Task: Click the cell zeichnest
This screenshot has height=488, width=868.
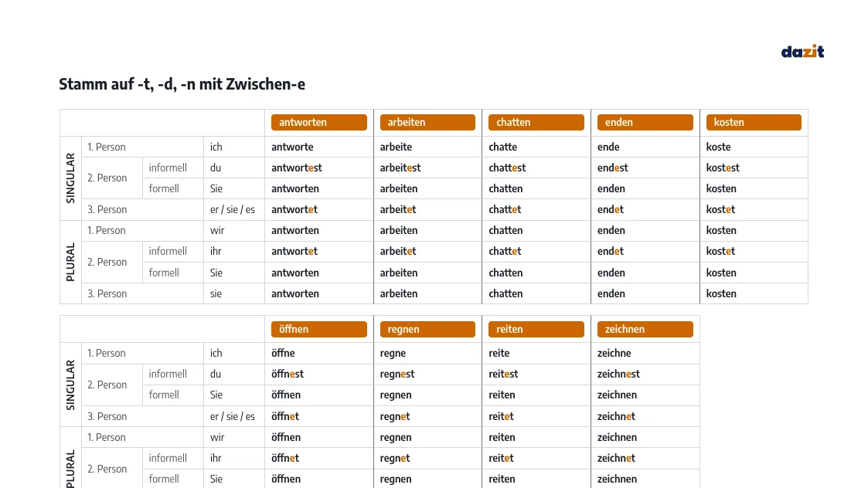Action: 618,374
